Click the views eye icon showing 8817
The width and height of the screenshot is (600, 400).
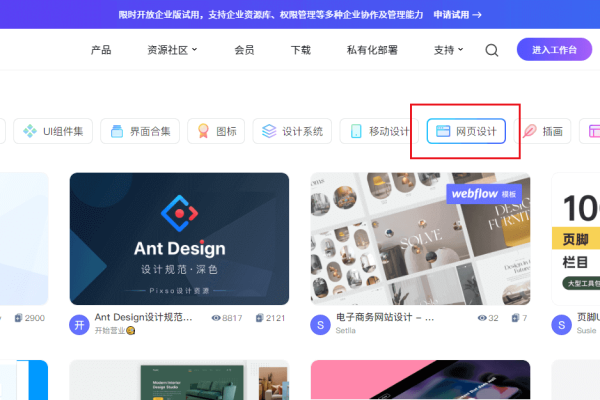pos(215,318)
